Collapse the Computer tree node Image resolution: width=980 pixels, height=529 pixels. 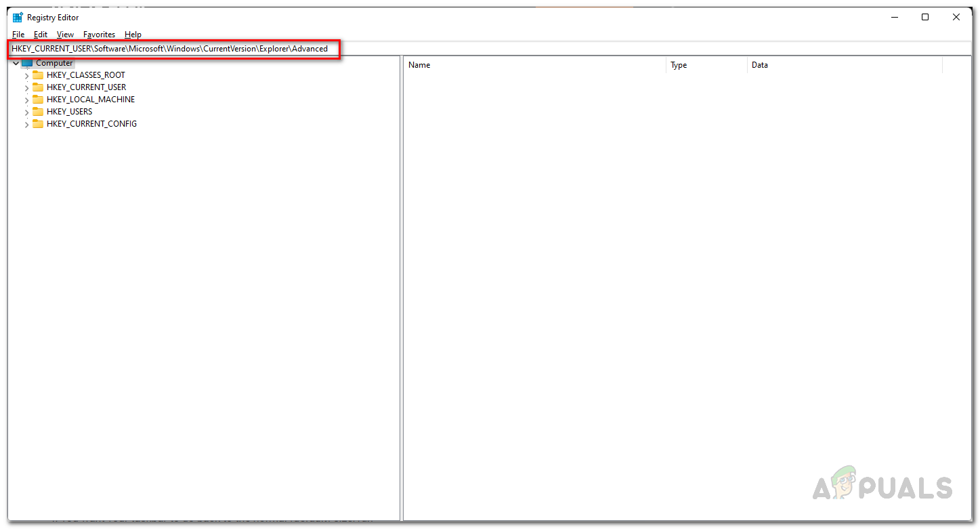coord(16,63)
